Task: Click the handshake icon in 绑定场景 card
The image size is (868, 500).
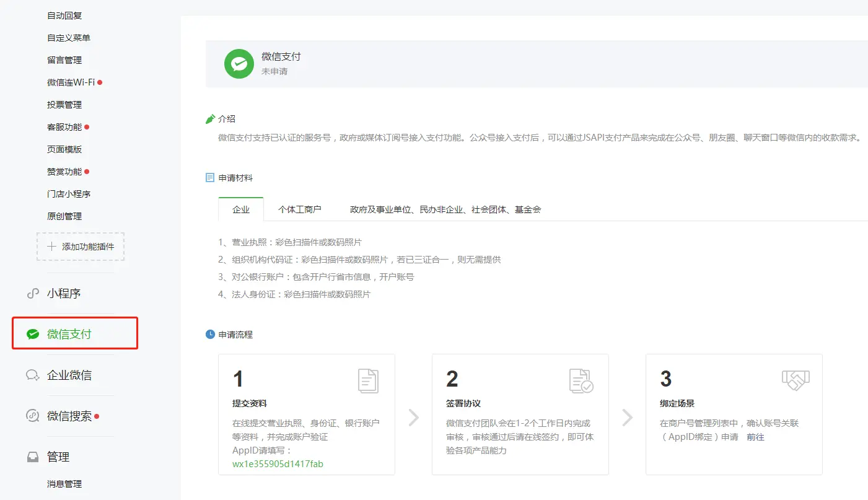Action: click(796, 380)
